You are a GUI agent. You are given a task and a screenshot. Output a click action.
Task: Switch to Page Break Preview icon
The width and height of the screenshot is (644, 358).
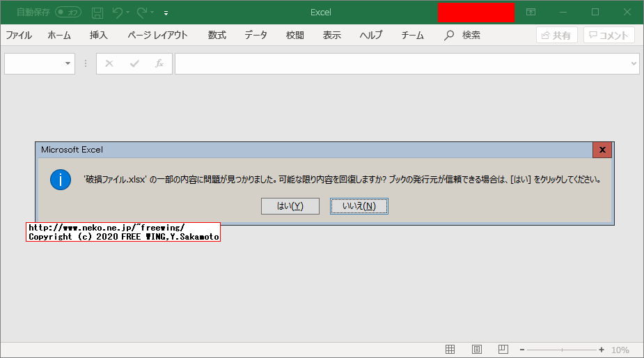(503, 350)
